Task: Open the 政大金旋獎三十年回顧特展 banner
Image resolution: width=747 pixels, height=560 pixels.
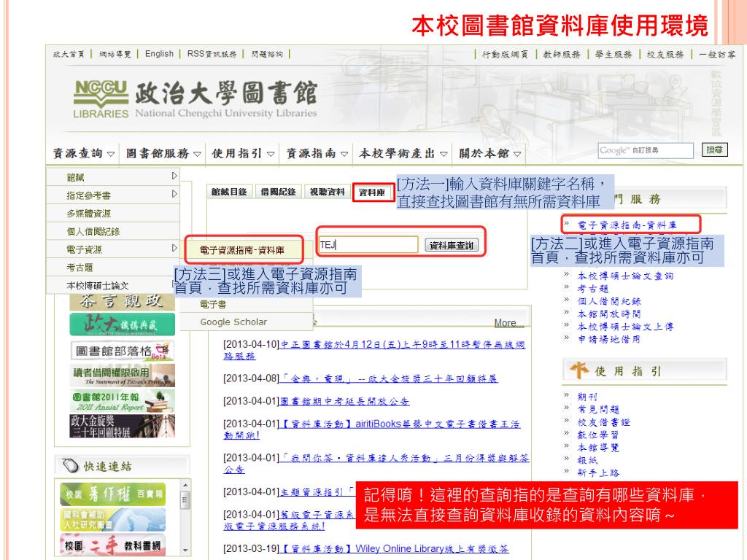Action: [122, 426]
